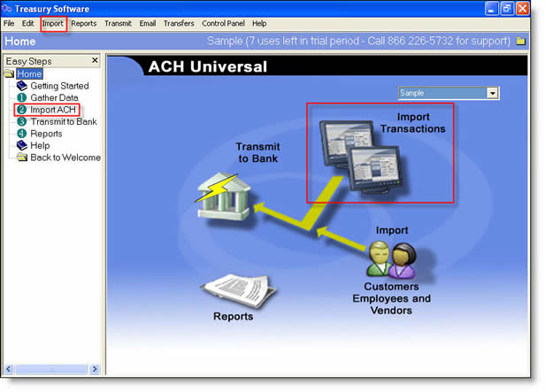Select Home in Easy Steps tree
545x392 pixels.
coord(29,73)
